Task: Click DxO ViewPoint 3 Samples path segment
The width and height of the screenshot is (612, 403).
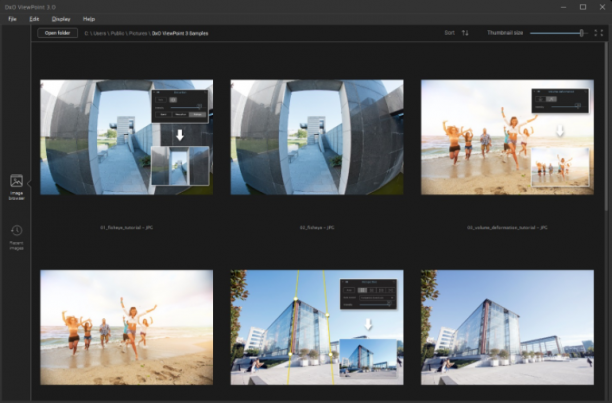Action: [x=180, y=34]
